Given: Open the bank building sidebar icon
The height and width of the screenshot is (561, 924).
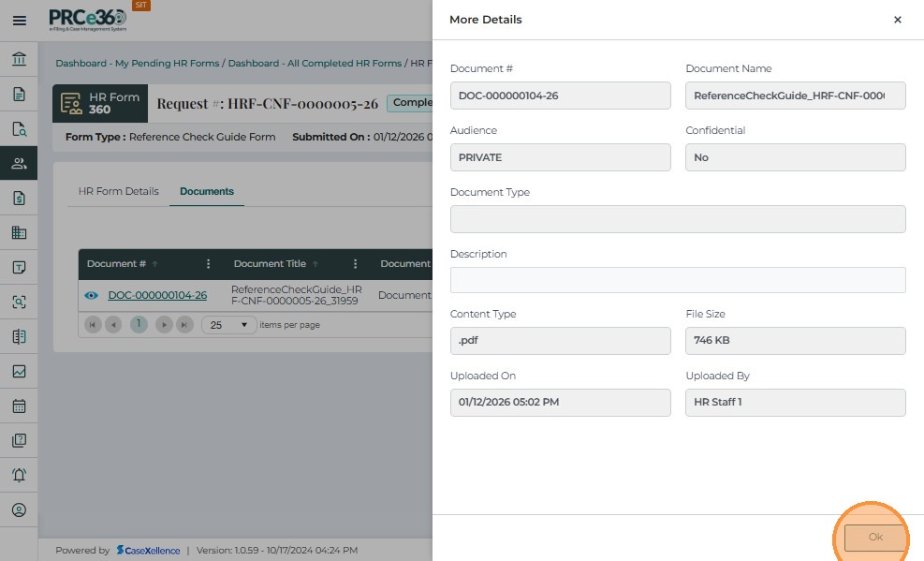Looking at the screenshot, I should (x=19, y=59).
